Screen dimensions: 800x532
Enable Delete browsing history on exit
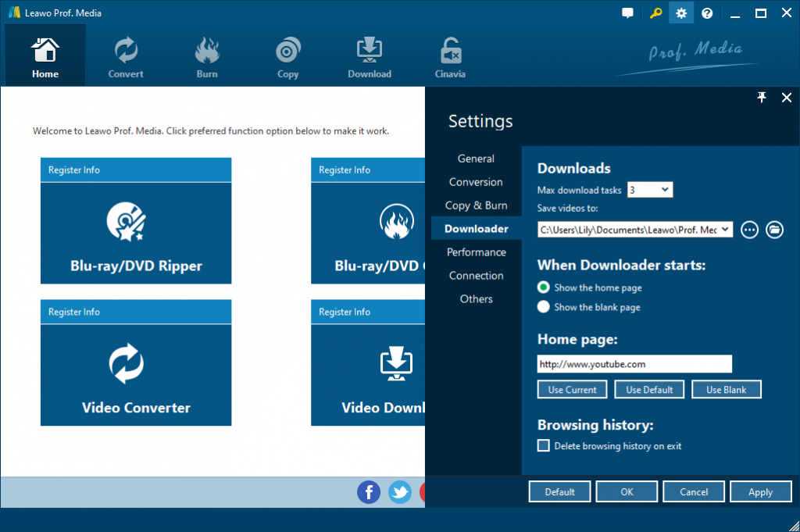pyautogui.click(x=543, y=445)
